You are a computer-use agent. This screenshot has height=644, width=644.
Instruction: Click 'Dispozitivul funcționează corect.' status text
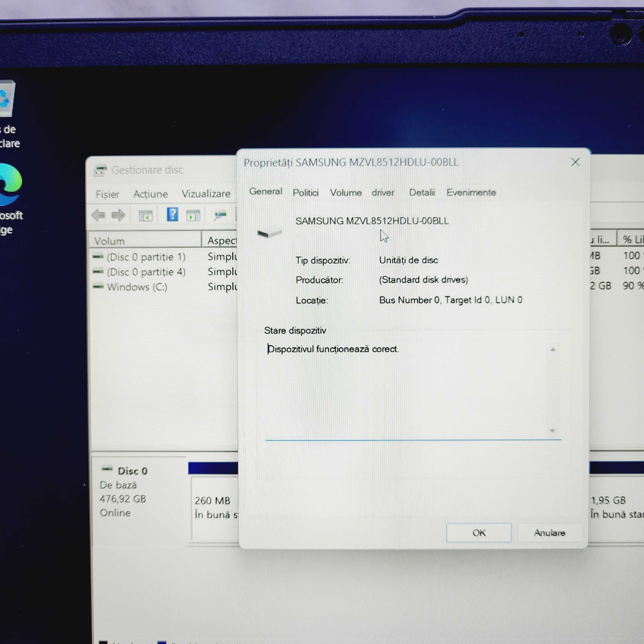pyautogui.click(x=333, y=349)
